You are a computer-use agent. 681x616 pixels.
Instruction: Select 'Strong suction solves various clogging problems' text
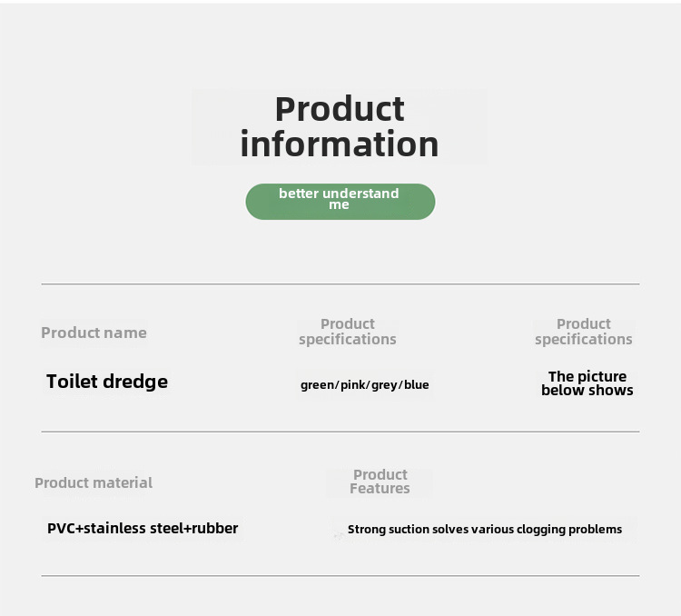[485, 530]
